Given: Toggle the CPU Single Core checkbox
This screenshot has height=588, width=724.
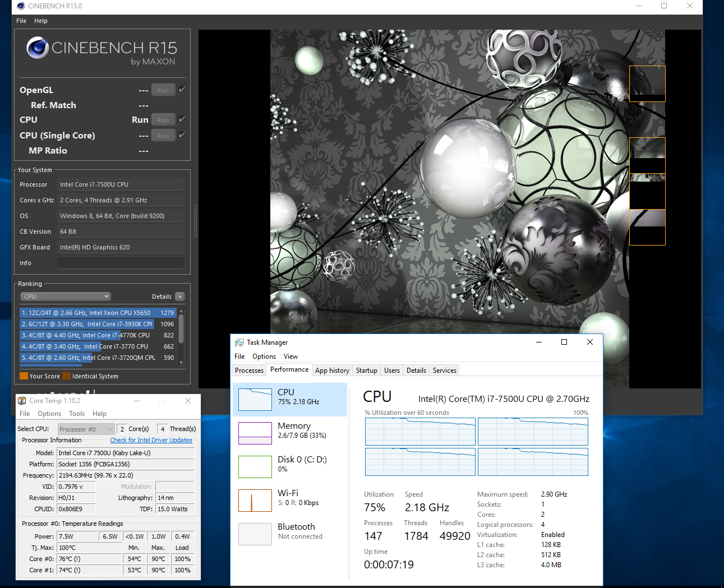Looking at the screenshot, I should tap(182, 135).
